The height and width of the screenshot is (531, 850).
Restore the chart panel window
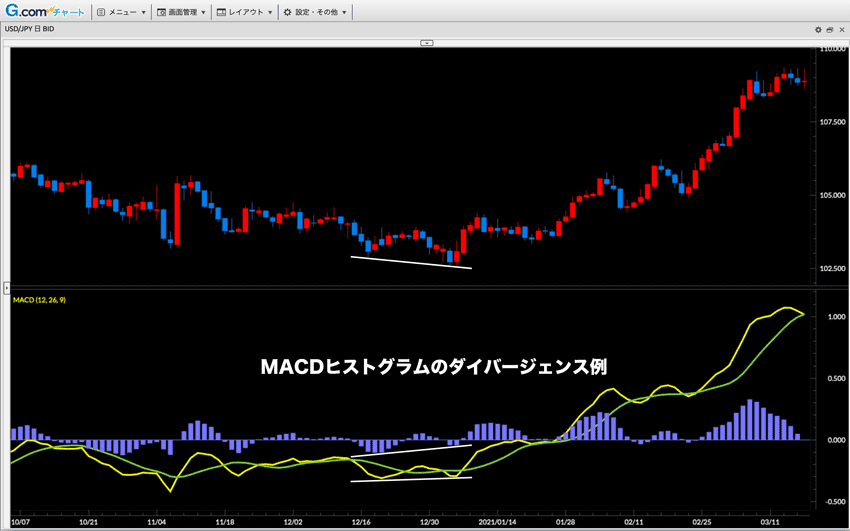[x=829, y=31]
